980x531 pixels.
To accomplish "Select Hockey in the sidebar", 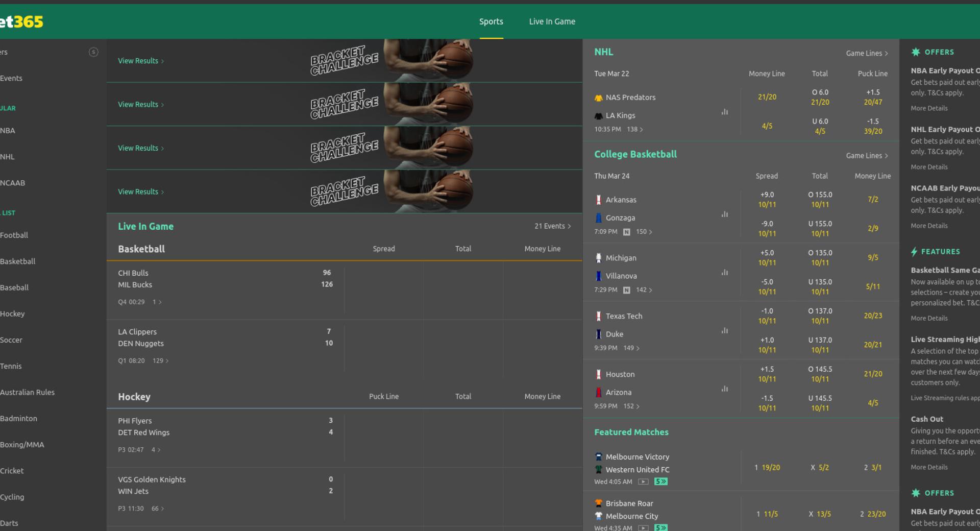I will click(12, 314).
